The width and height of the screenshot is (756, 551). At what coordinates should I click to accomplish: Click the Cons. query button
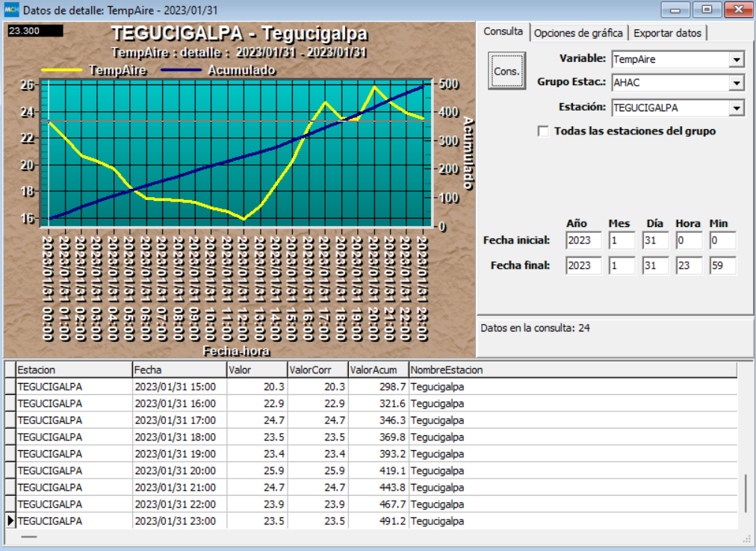tap(506, 71)
